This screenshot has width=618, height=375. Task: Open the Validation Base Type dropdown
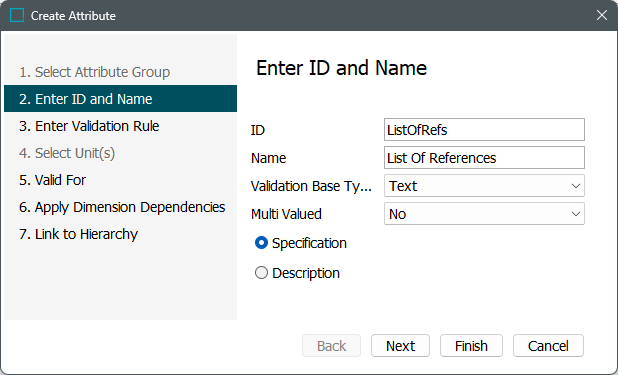click(x=484, y=186)
